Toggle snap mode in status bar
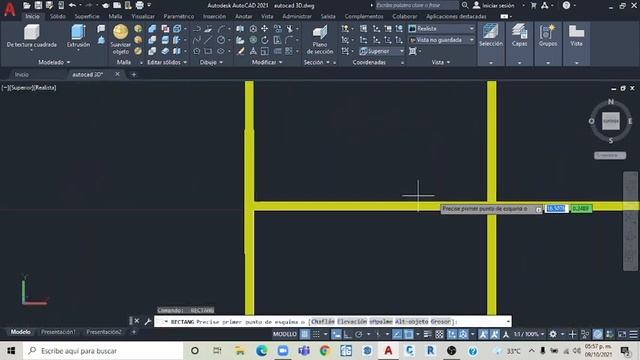640x360 pixels. coord(316,334)
